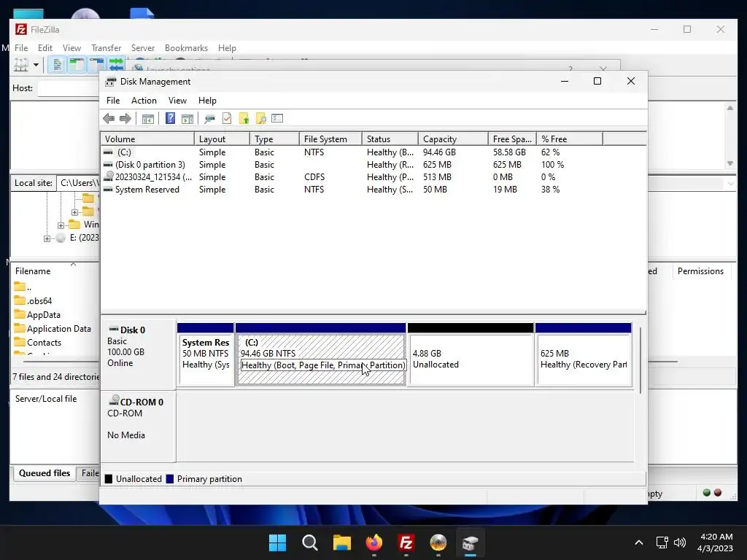
Task: Open Firefox from the taskbar
Action: pyautogui.click(x=374, y=542)
